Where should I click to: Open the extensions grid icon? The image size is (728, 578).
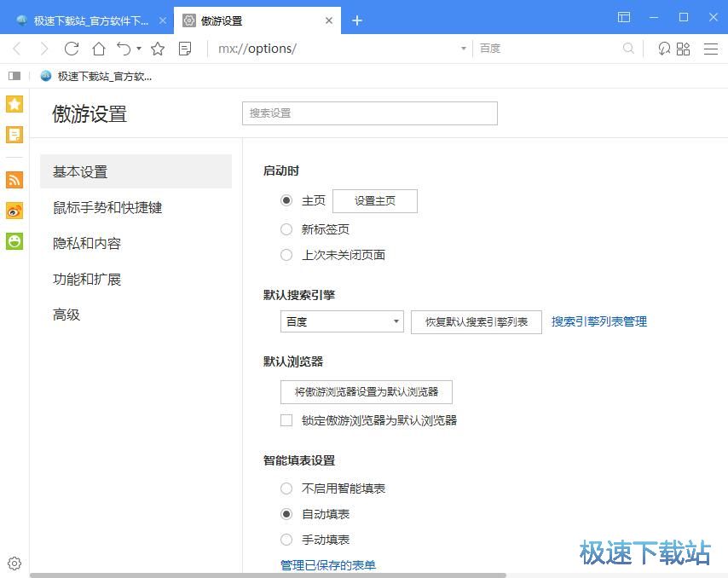coord(684,49)
